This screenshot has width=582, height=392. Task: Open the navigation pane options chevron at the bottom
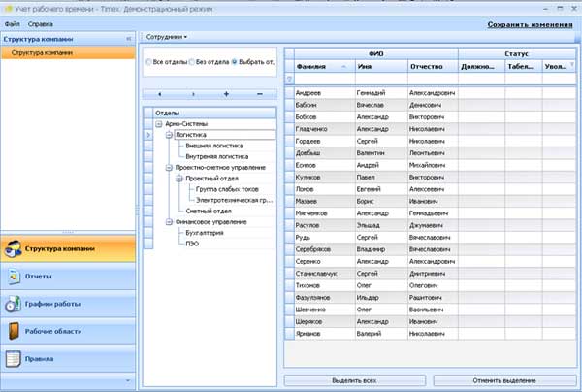pyautogui.click(x=128, y=381)
